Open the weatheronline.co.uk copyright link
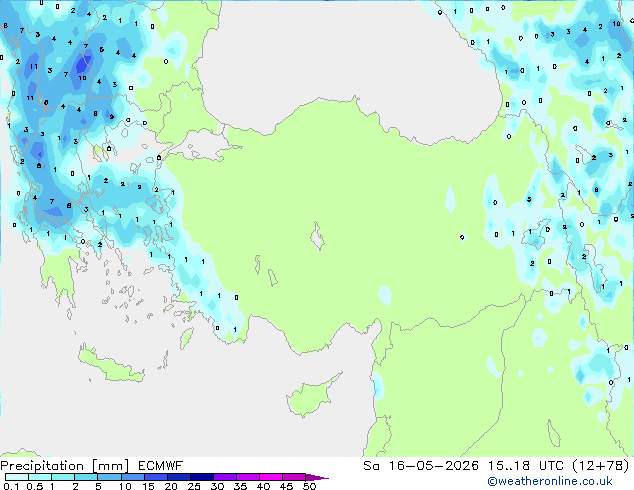Screen dimensions: 634x490 (x=549, y=481)
